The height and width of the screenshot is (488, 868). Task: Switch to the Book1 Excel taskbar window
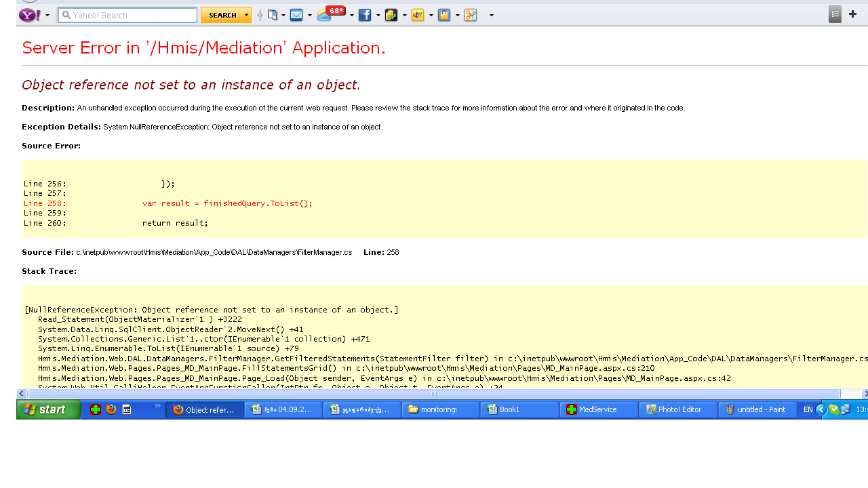[x=519, y=409]
